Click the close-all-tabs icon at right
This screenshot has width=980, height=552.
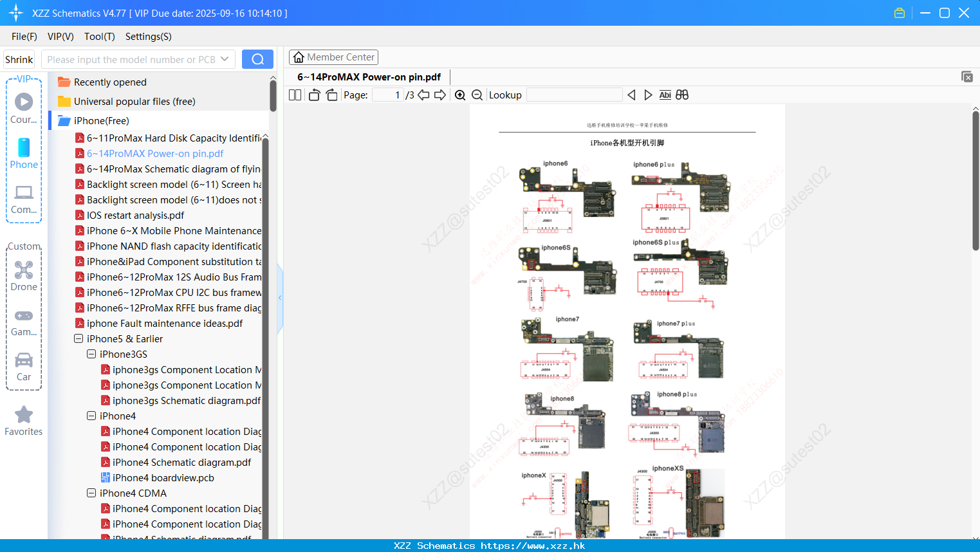[966, 77]
